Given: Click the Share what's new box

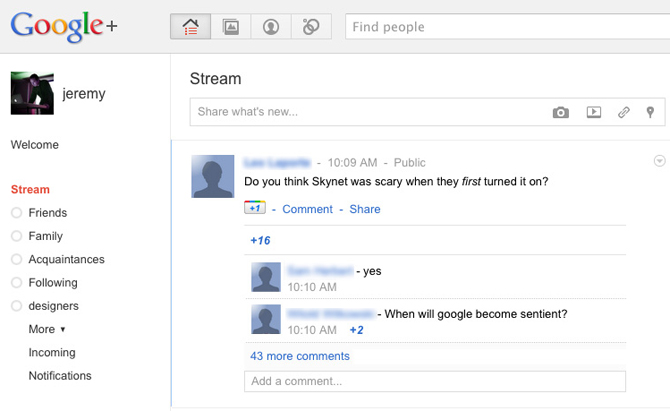Looking at the screenshot, I should click(x=427, y=112).
